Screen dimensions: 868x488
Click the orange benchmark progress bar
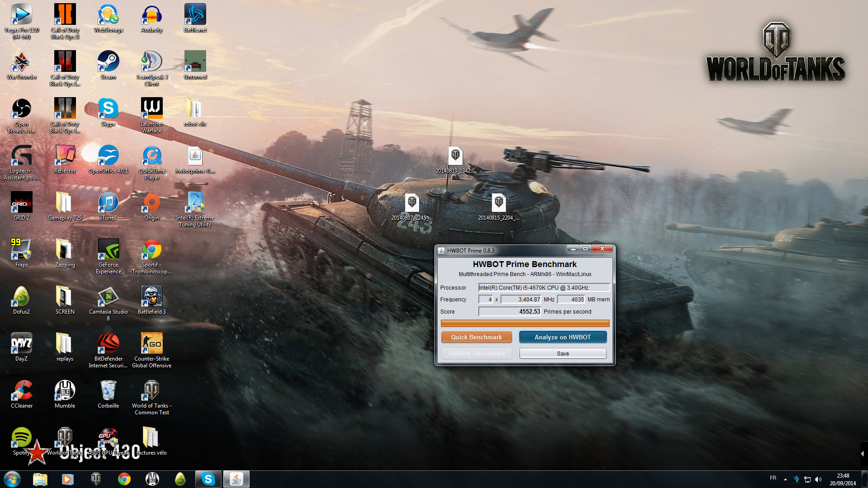(525, 323)
